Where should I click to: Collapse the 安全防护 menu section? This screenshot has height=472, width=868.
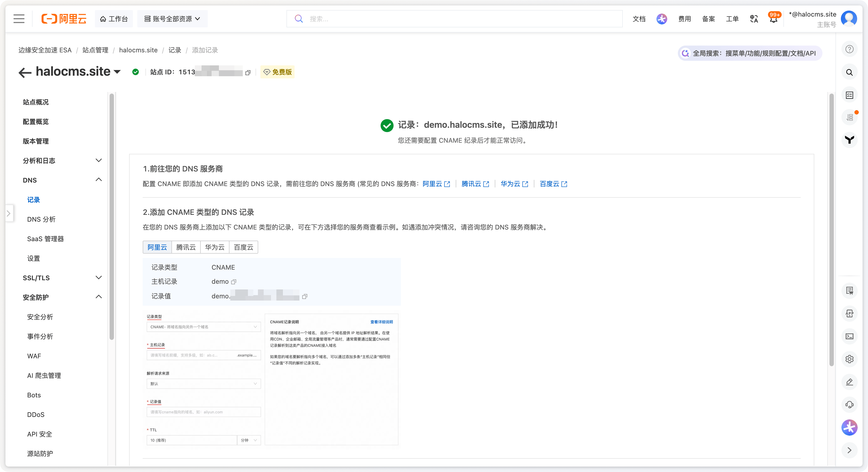[x=98, y=297]
